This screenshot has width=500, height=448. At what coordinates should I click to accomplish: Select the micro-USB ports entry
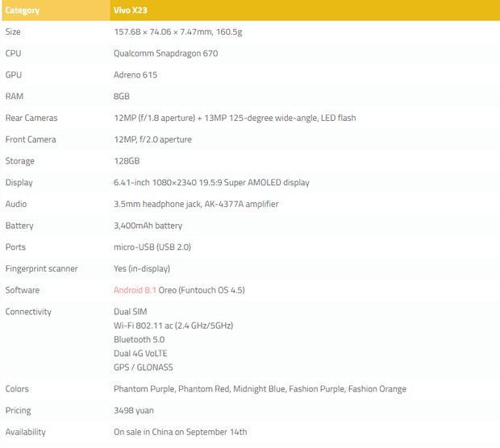click(x=152, y=247)
